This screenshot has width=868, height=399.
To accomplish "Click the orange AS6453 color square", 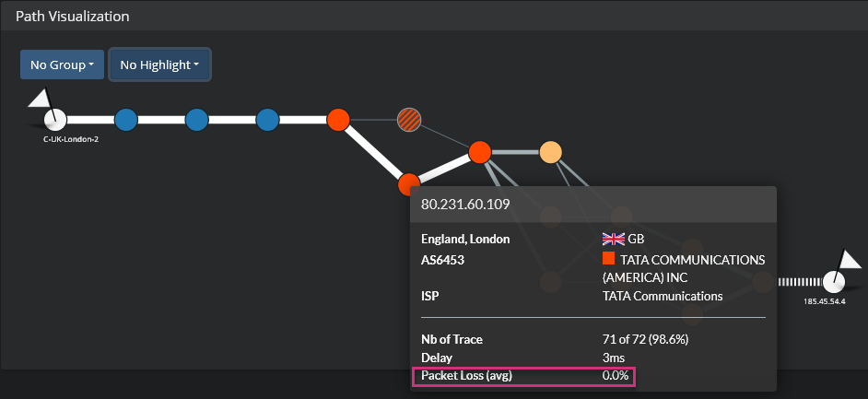I will pos(608,258).
